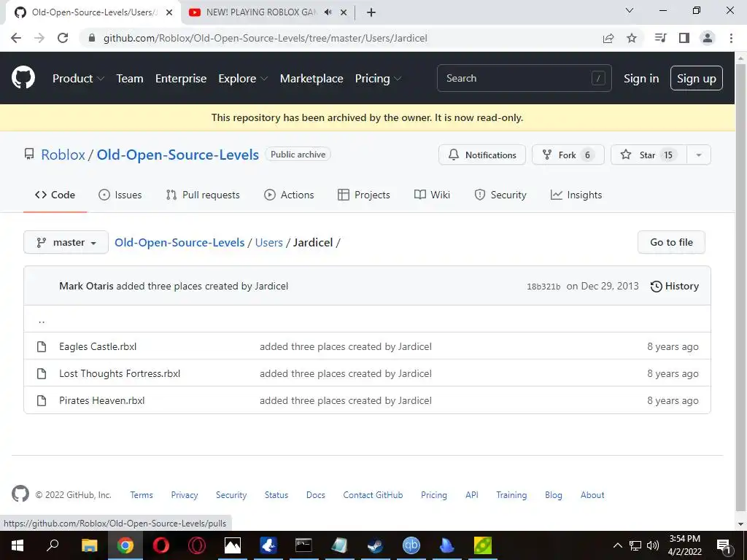The image size is (747, 560).
Task: Open the Photos app in taskbar
Action: click(233, 545)
